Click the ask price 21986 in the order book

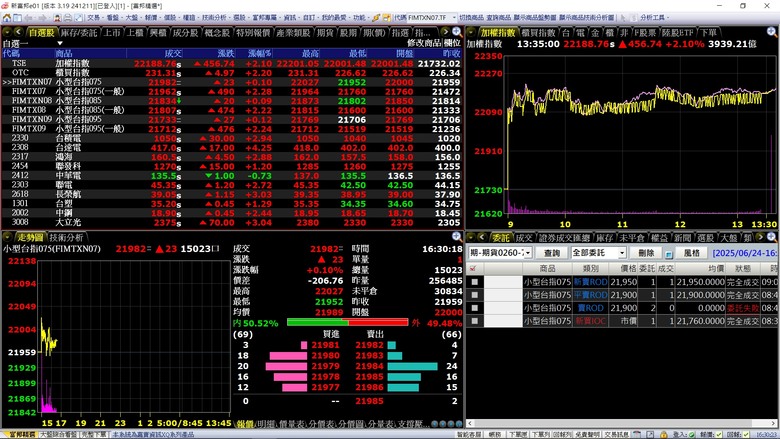[x=369, y=387]
